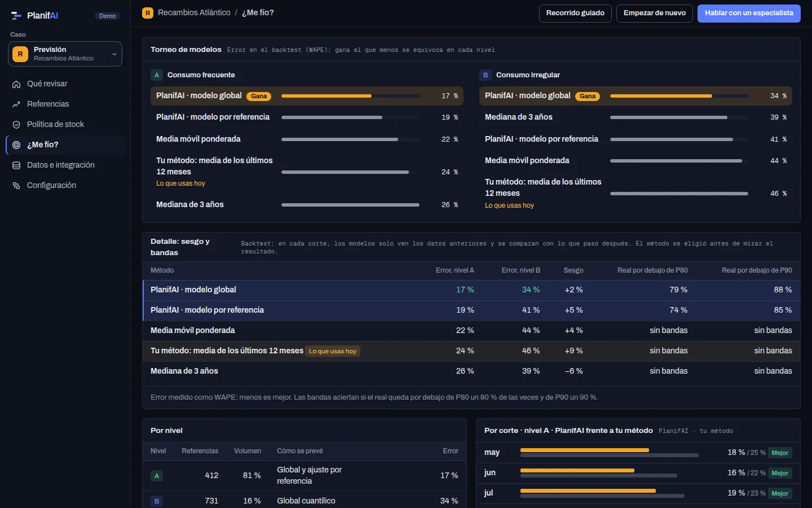
Task: Start the Recorrido guiado tour
Action: 575,14
